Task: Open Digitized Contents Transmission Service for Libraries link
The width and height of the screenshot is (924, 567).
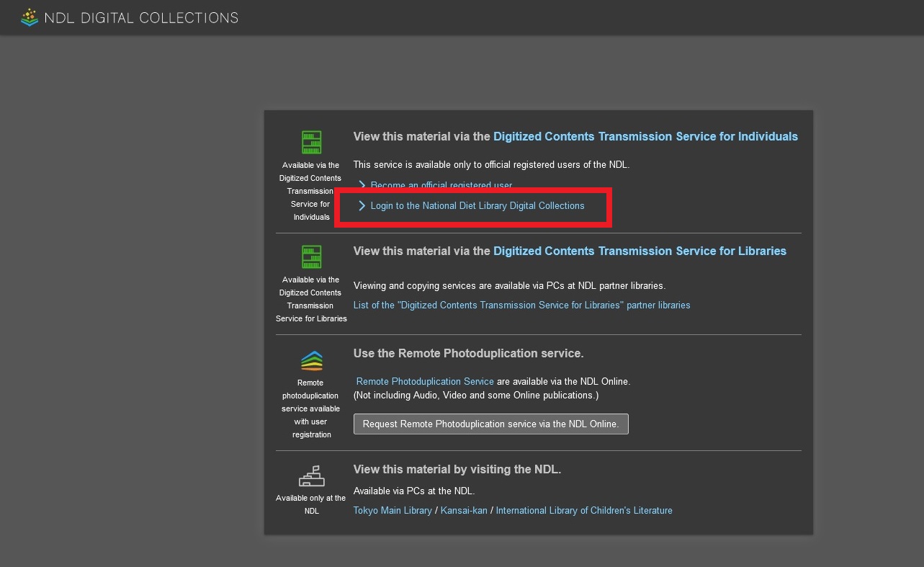Action: click(x=640, y=251)
